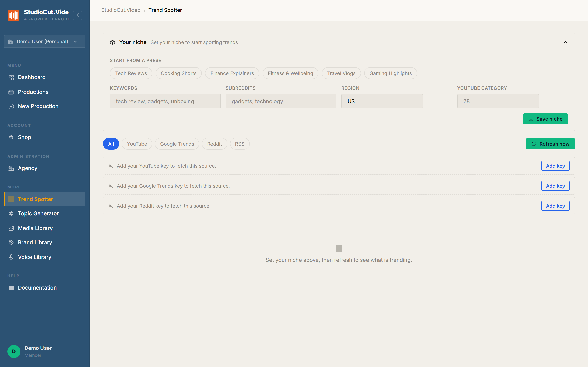The height and width of the screenshot is (367, 588).
Task: Collapse the Your niche panel chevron
Action: pyautogui.click(x=565, y=42)
